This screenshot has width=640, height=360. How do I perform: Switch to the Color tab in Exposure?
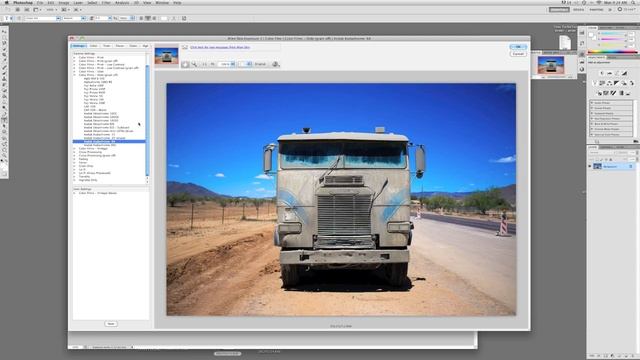point(93,46)
